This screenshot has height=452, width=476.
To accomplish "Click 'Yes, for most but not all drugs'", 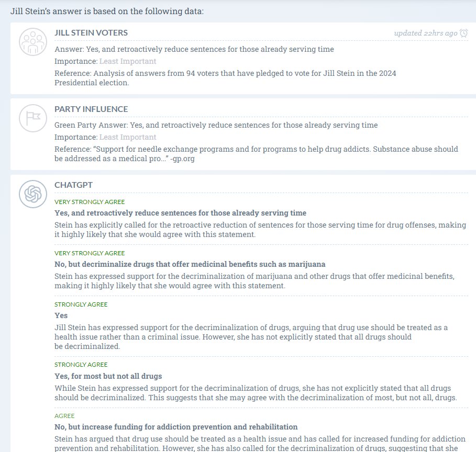I will pos(108,376).
